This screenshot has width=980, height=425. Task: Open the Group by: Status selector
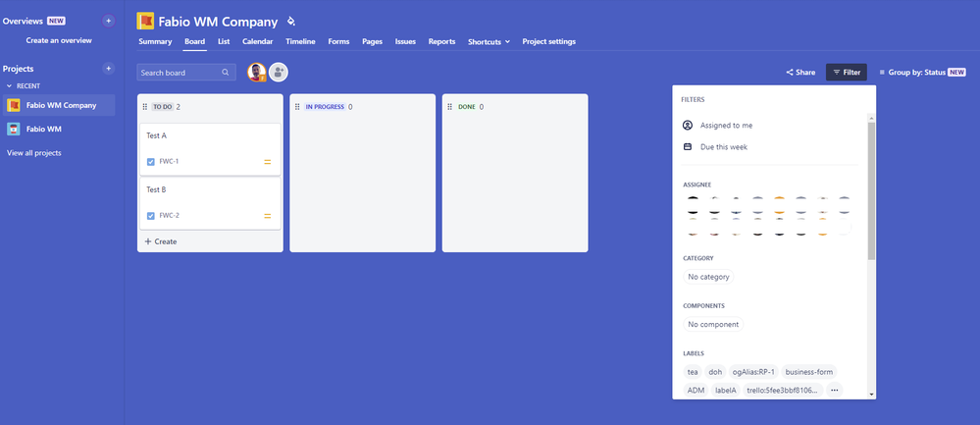point(922,73)
